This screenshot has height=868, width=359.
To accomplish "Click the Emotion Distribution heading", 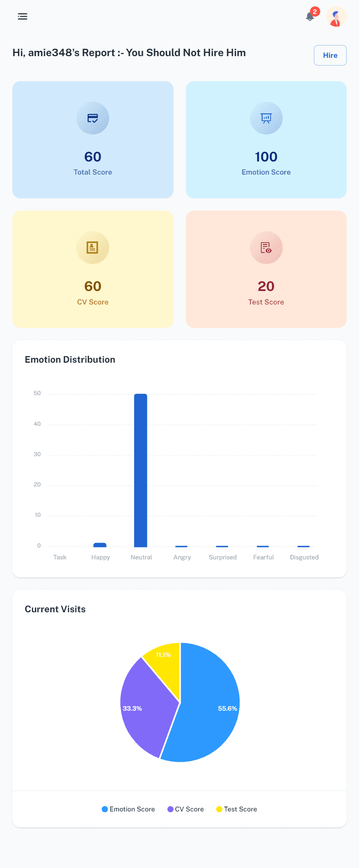I will 70,359.
